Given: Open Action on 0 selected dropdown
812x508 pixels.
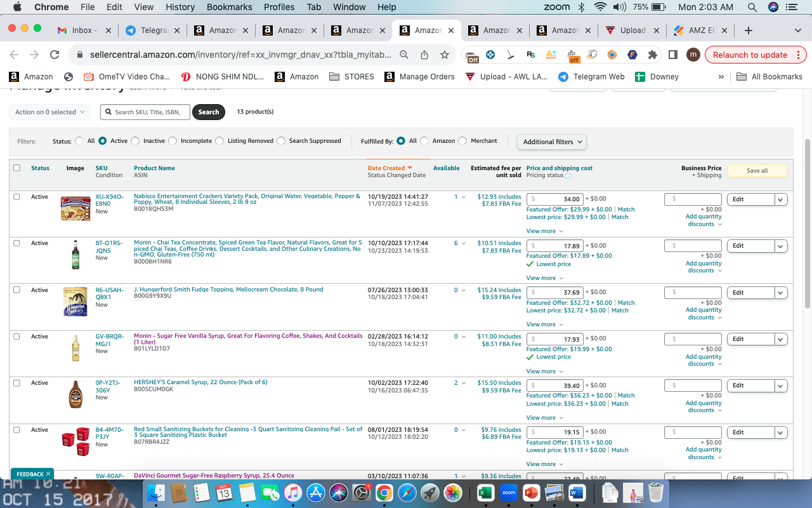Looking at the screenshot, I should 49,112.
